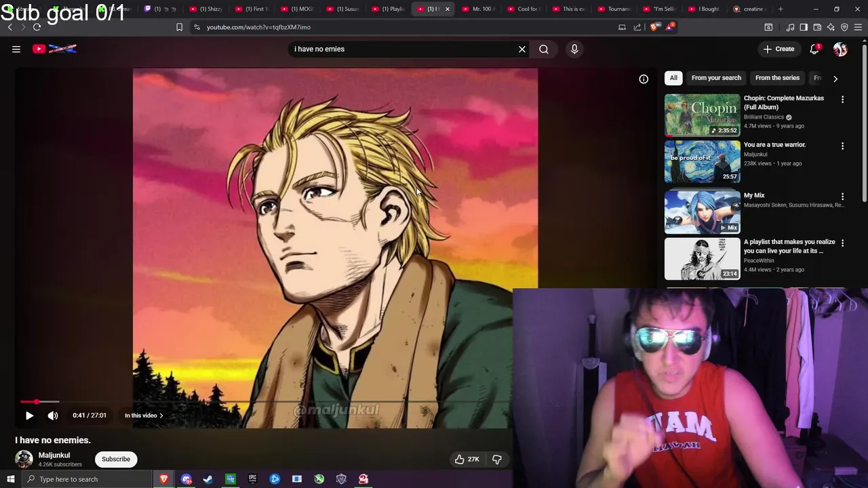868x488 pixels.
Task: Run the search with magnifier button
Action: click(x=544, y=49)
